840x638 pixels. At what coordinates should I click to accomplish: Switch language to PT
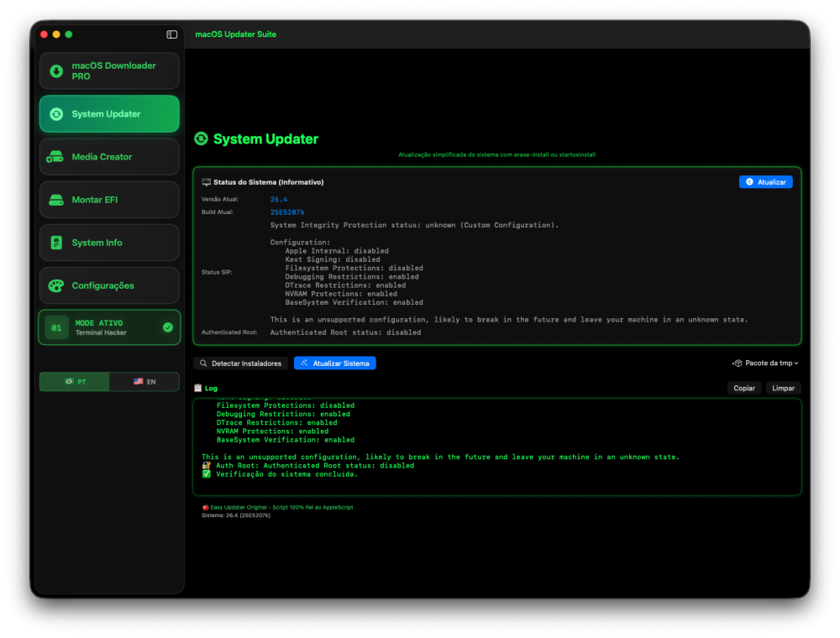[x=75, y=382]
